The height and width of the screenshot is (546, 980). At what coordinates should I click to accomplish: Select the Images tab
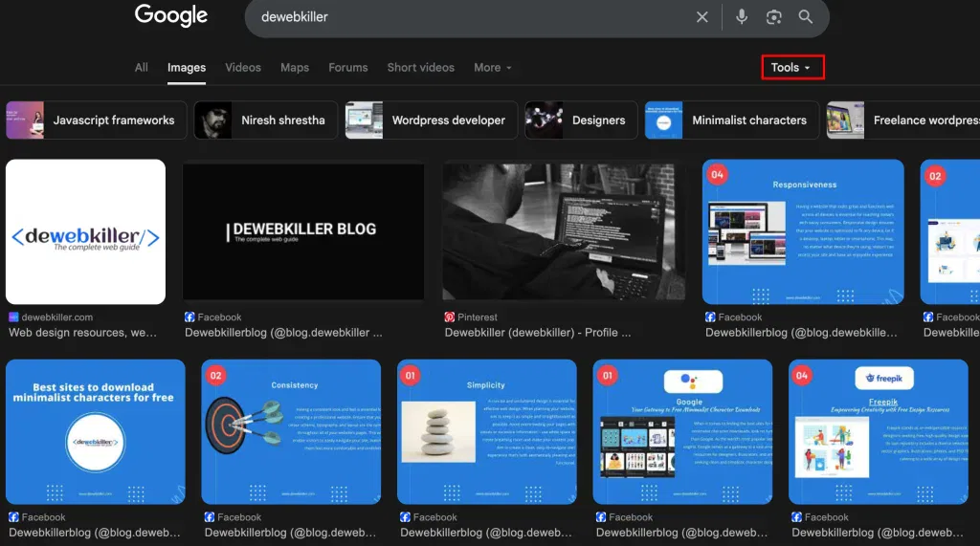[187, 68]
